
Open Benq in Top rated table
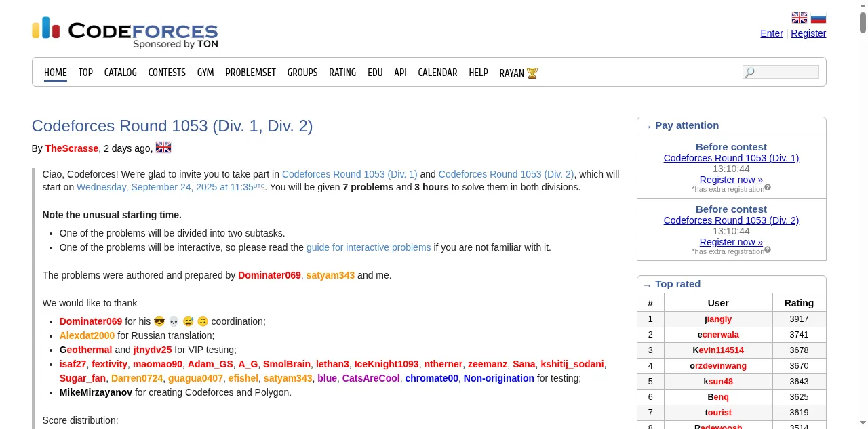tap(718, 397)
